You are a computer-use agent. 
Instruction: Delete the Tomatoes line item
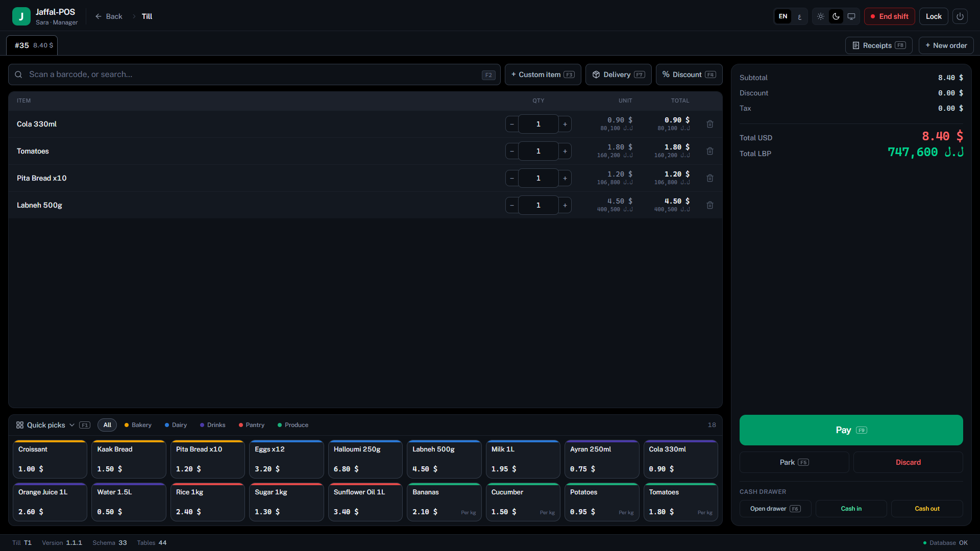point(710,151)
